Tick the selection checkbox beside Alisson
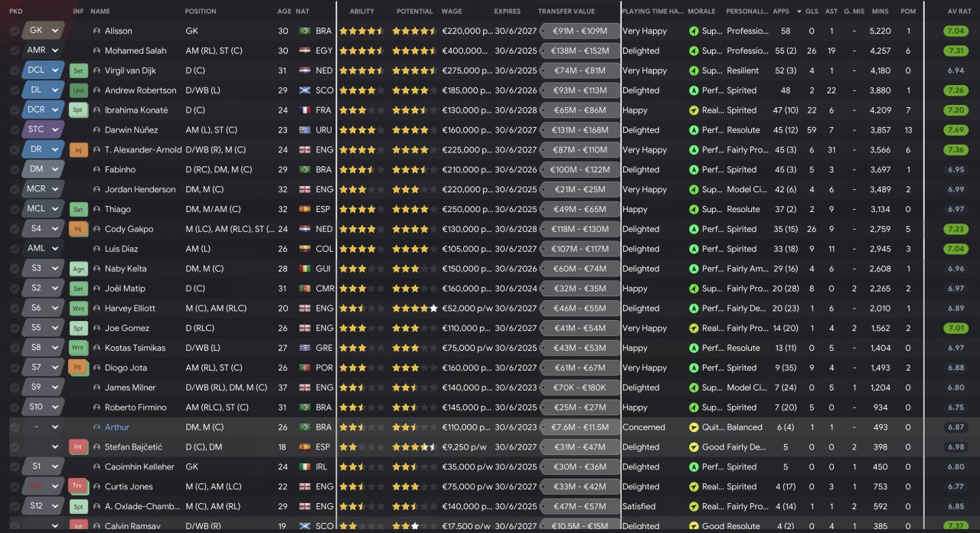This screenshot has width=980, height=533. (15, 31)
